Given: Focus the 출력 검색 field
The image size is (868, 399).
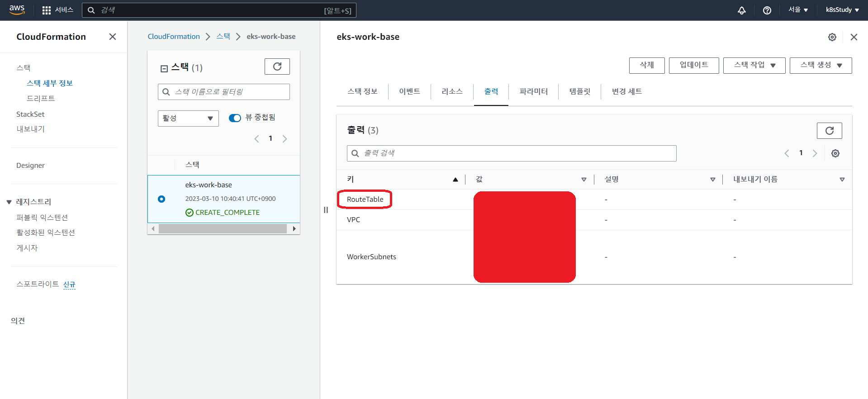Looking at the screenshot, I should pos(512,153).
